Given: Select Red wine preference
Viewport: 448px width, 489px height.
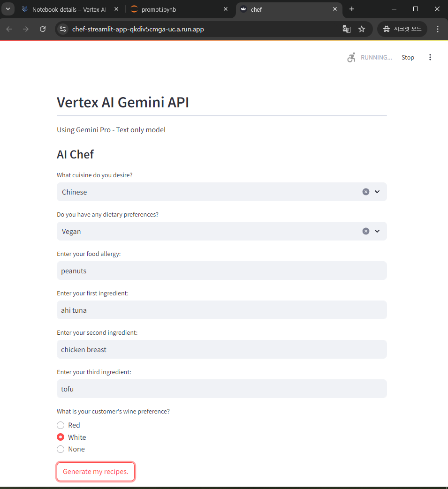Looking at the screenshot, I should point(61,425).
